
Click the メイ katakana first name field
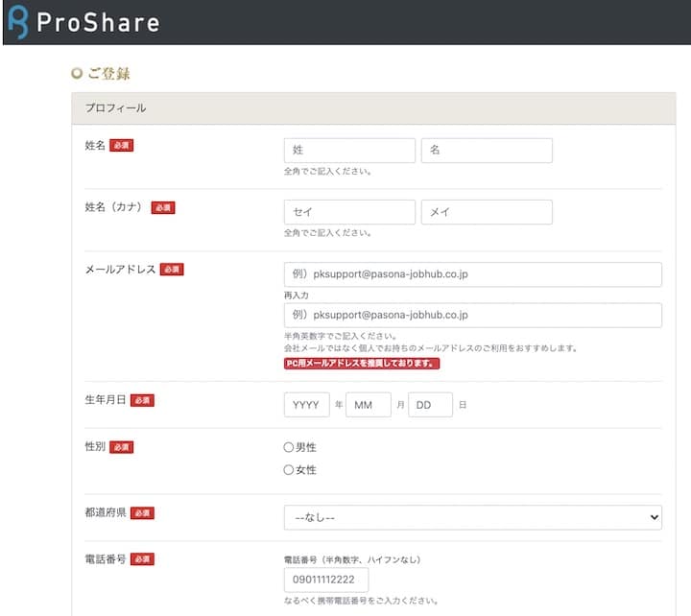[487, 212]
